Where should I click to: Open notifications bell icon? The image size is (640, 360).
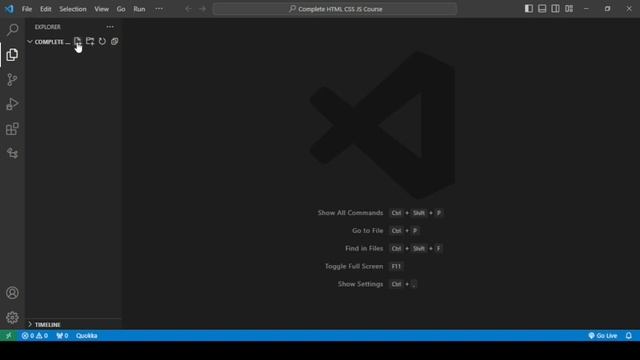[629, 336]
